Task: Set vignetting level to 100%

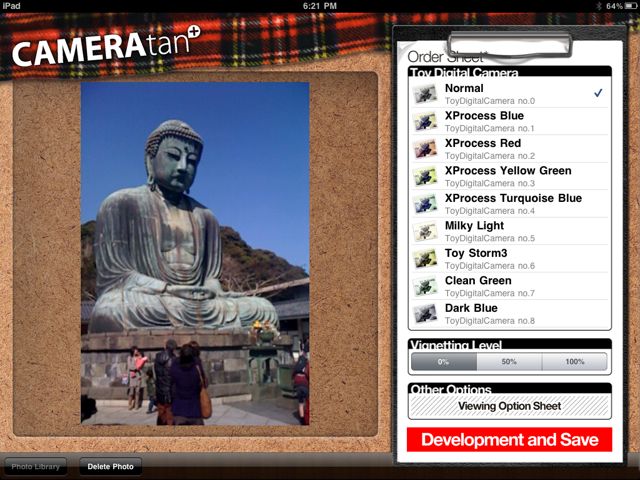Action: click(575, 362)
